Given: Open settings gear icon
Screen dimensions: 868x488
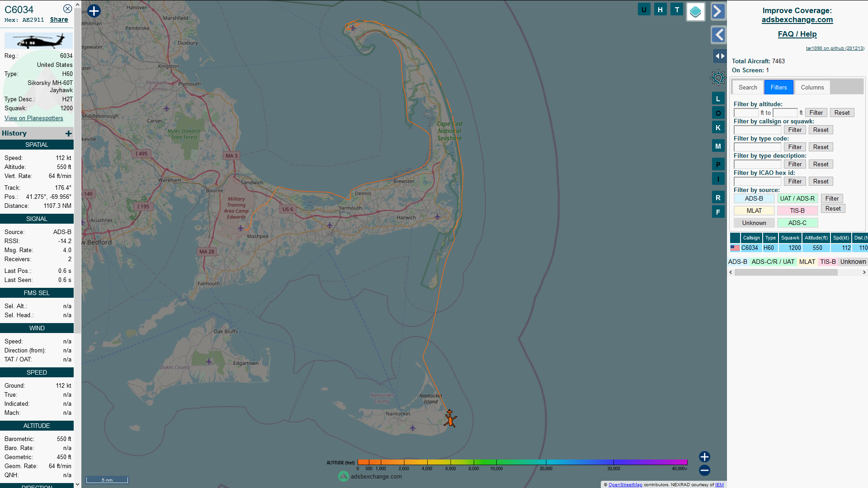Looking at the screenshot, I should tap(718, 78).
